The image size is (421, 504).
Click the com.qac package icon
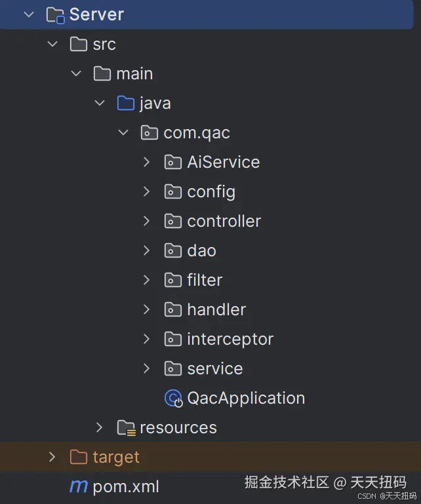150,133
